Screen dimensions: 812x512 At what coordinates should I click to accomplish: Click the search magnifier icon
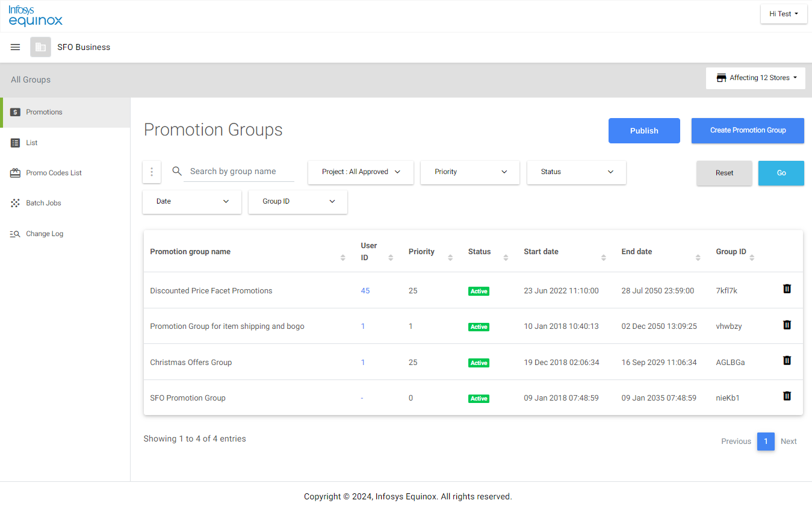(177, 171)
